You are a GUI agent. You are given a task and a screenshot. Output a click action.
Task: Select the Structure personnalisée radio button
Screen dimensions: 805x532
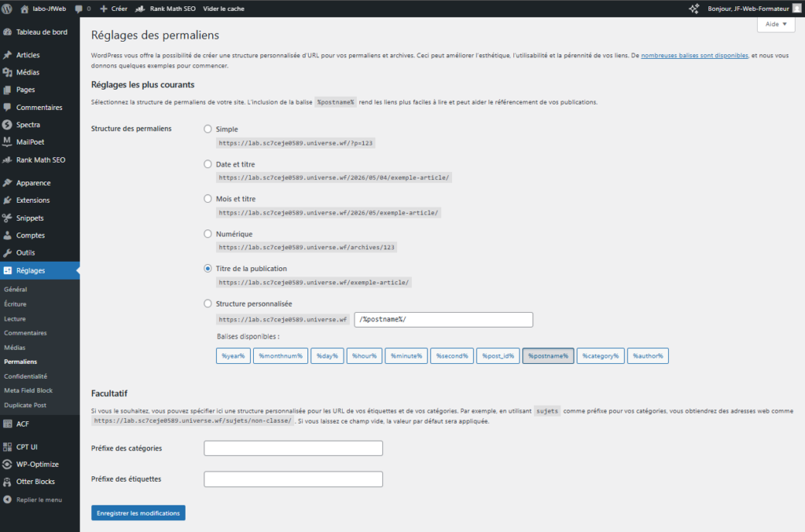(x=208, y=303)
